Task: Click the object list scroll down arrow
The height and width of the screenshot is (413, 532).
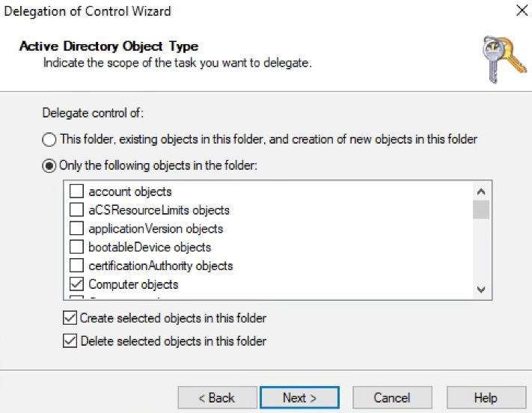Action: coord(481,290)
